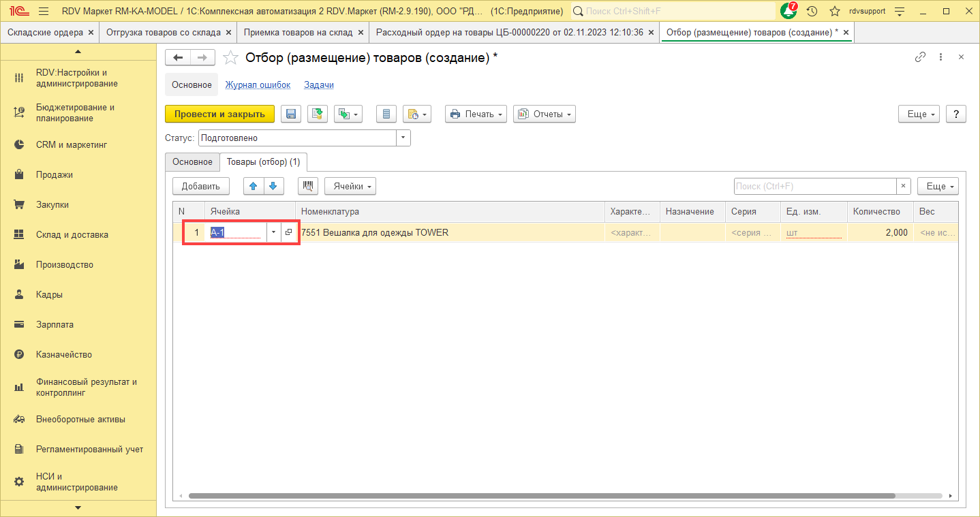Switch to Приемка товаров на склад tab
980x517 pixels.
pyautogui.click(x=298, y=32)
